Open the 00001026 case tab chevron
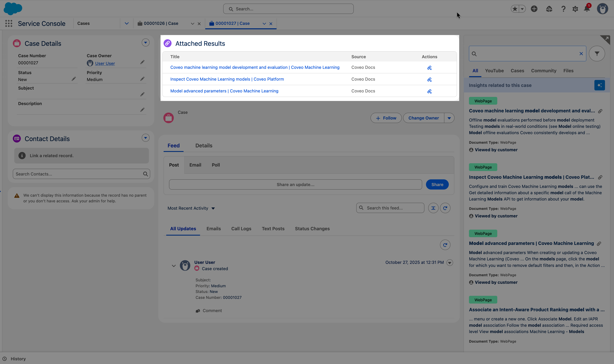 192,24
